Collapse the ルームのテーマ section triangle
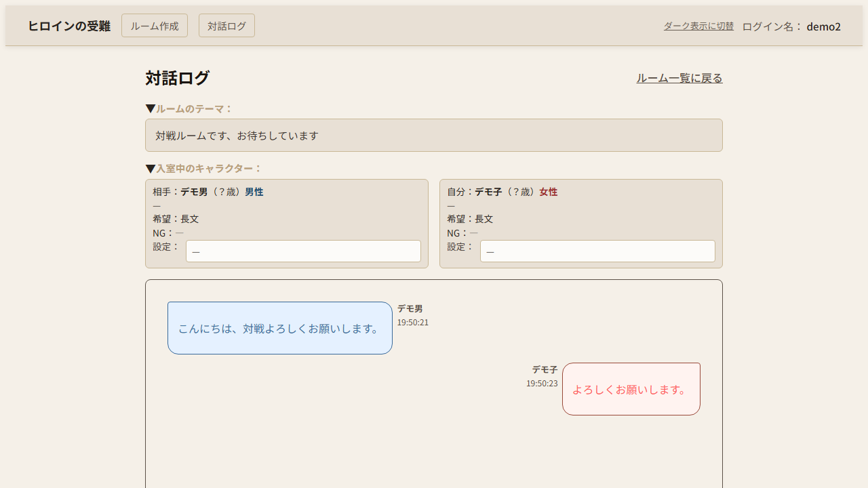868x488 pixels. click(150, 108)
